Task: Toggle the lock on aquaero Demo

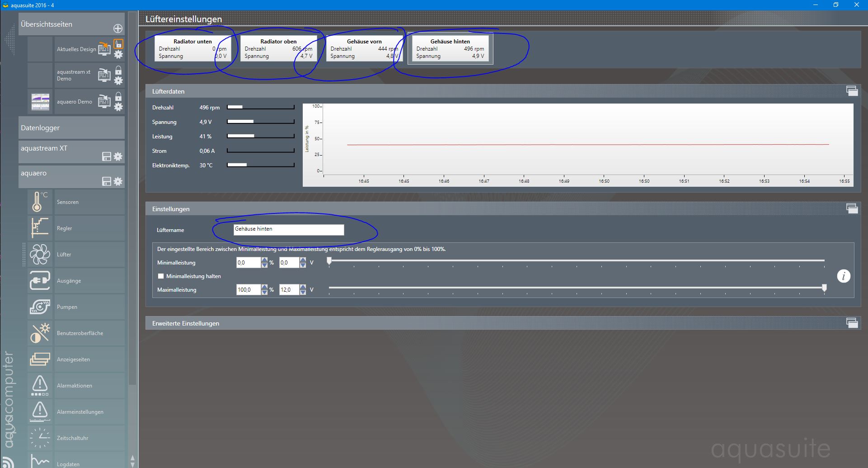Action: pos(118,97)
